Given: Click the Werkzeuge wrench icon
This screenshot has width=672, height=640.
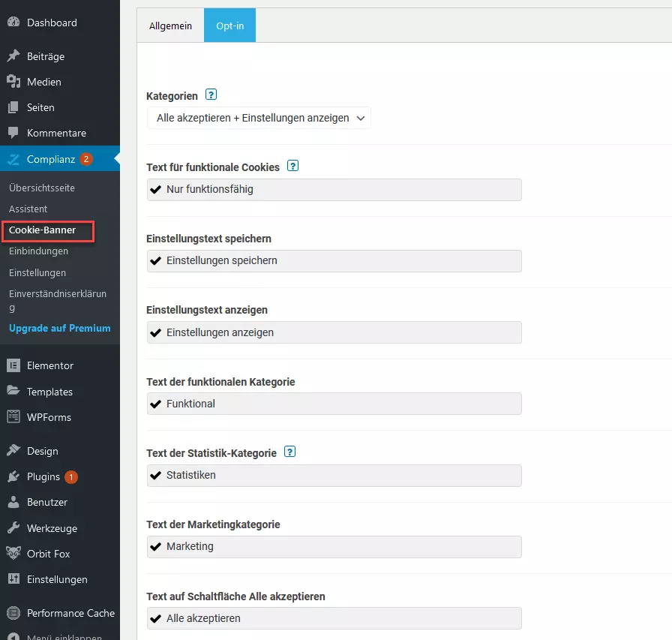Looking at the screenshot, I should click(x=13, y=527).
